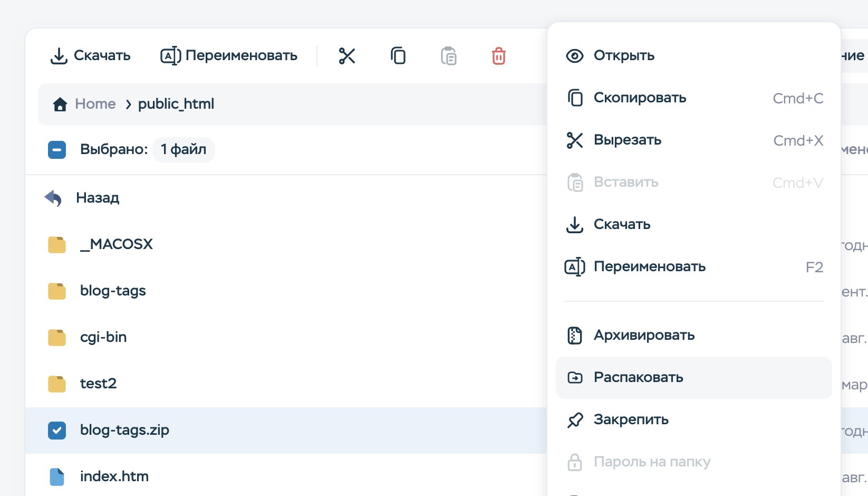Click the index.htm file icon

[x=57, y=477]
